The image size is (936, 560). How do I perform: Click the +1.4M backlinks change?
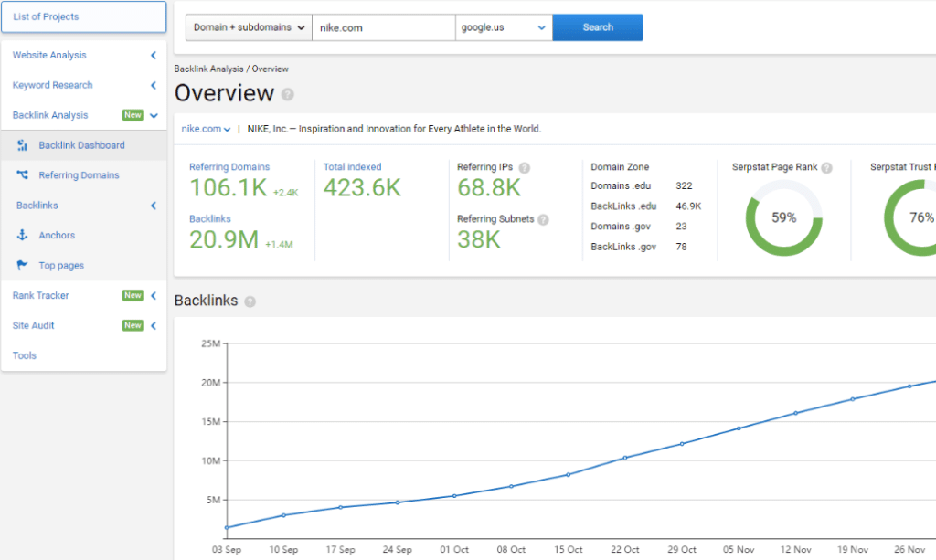click(279, 244)
